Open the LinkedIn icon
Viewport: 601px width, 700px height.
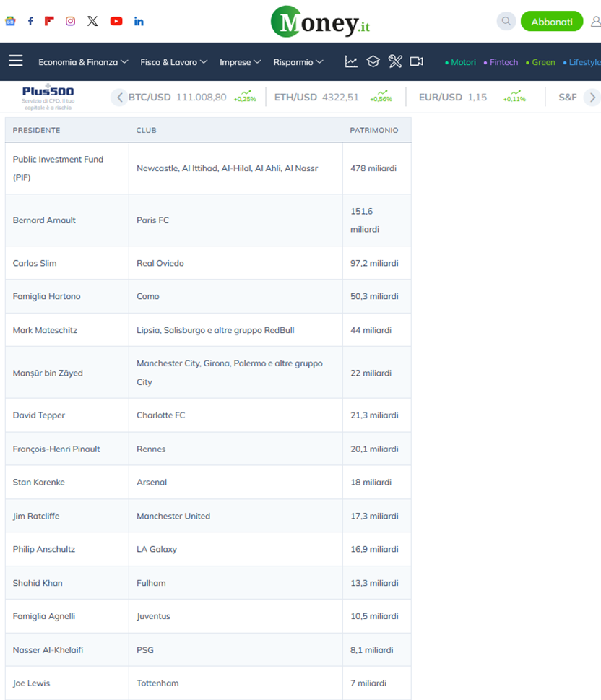pyautogui.click(x=139, y=21)
